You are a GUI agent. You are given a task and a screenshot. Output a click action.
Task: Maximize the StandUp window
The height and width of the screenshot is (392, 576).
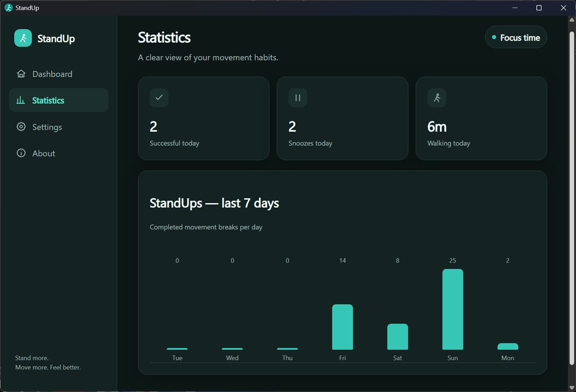(539, 7)
